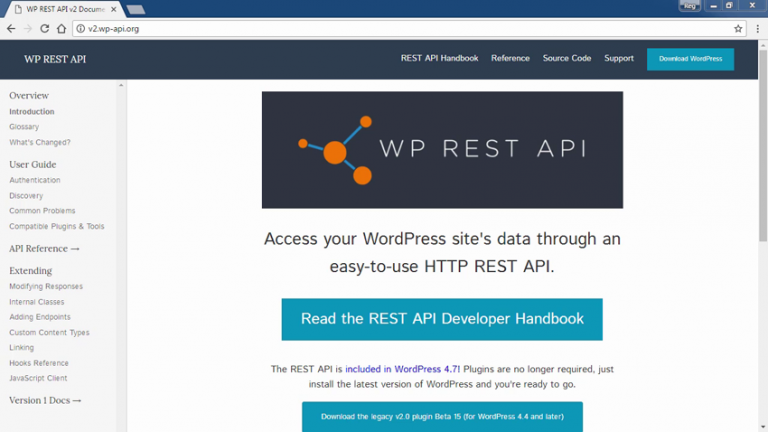Click the page vertical scrollbar thumb
Screen dimensions: 768x432
(x=763, y=145)
